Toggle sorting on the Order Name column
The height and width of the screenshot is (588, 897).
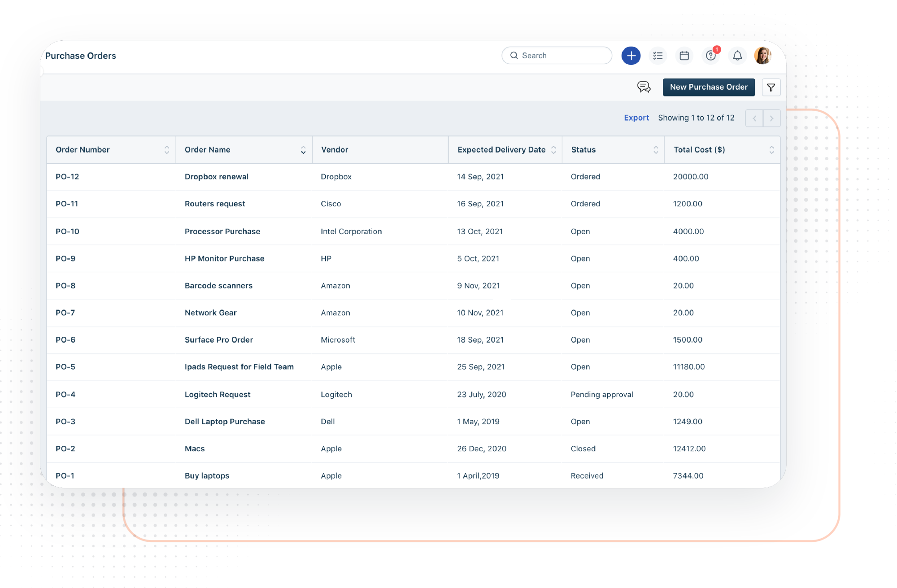[304, 150]
